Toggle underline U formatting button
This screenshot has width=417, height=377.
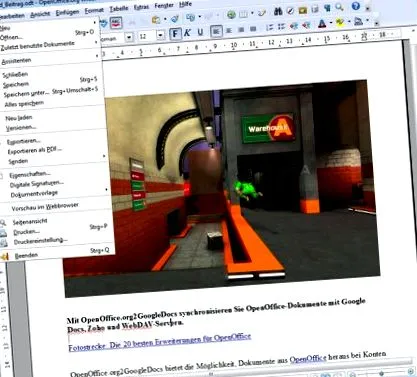[200, 32]
